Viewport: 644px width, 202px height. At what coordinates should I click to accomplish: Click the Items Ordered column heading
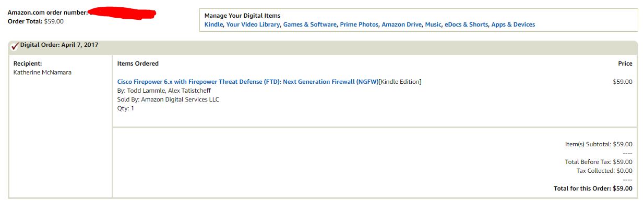click(138, 64)
